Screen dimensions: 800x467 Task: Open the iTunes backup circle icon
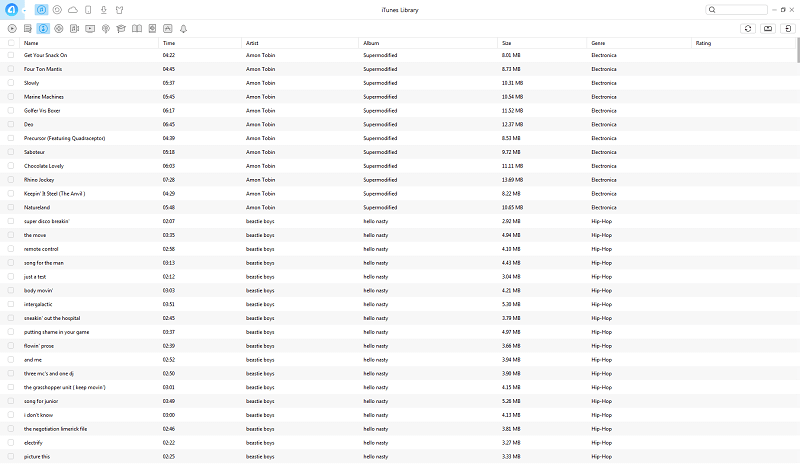(57, 10)
